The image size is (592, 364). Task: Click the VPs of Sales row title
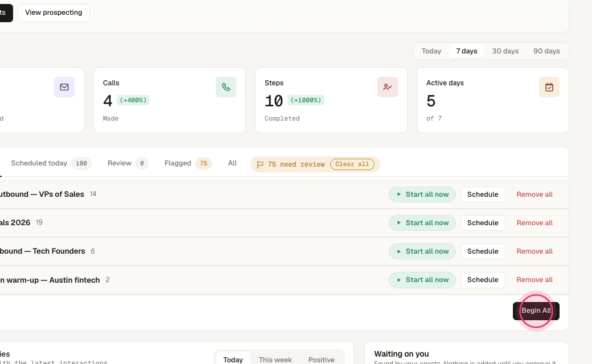pyautogui.click(x=42, y=195)
